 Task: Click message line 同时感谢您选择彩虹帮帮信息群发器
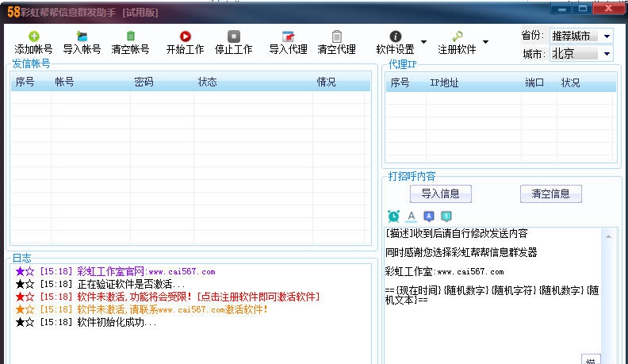[461, 252]
